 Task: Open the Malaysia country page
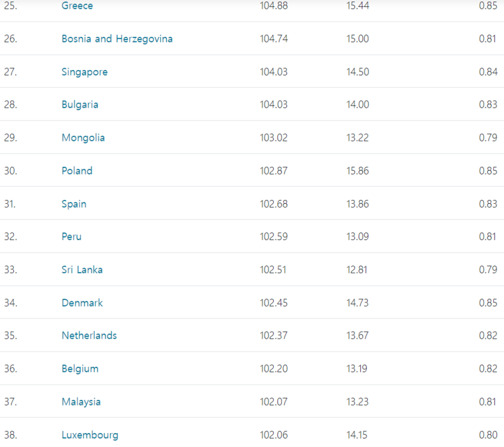point(81,402)
